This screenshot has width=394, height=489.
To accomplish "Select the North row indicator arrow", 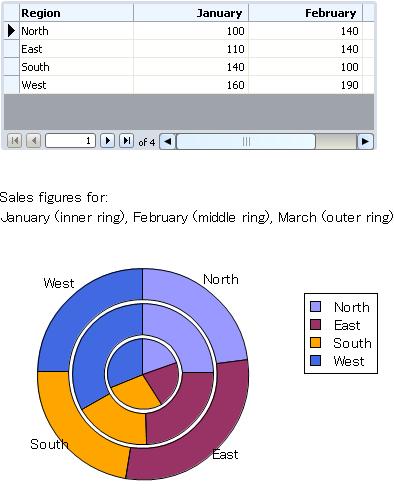I will (x=11, y=31).
